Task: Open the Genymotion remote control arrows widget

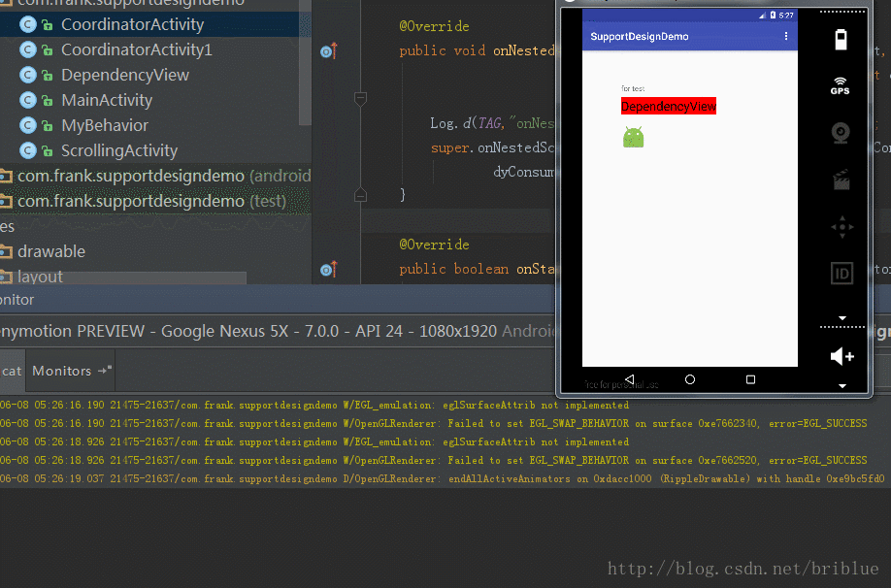Action: (x=842, y=227)
